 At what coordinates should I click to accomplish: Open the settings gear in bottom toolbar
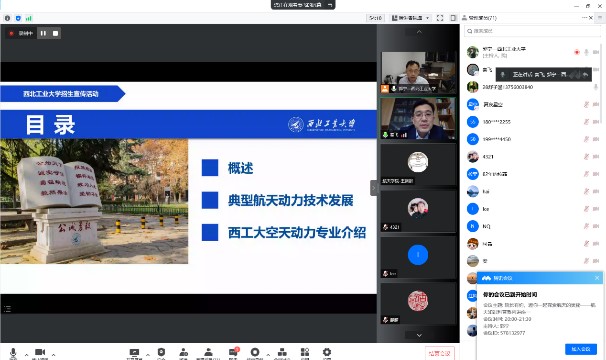(327, 352)
